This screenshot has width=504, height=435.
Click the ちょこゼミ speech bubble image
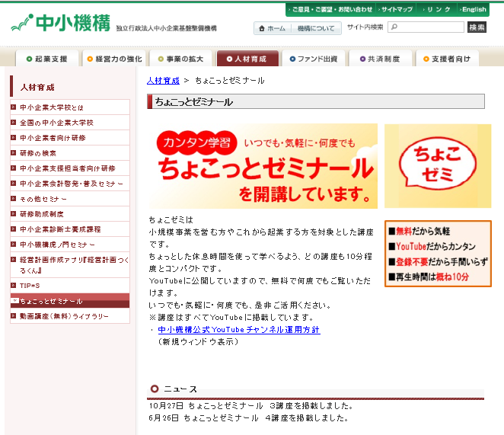pyautogui.click(x=437, y=165)
